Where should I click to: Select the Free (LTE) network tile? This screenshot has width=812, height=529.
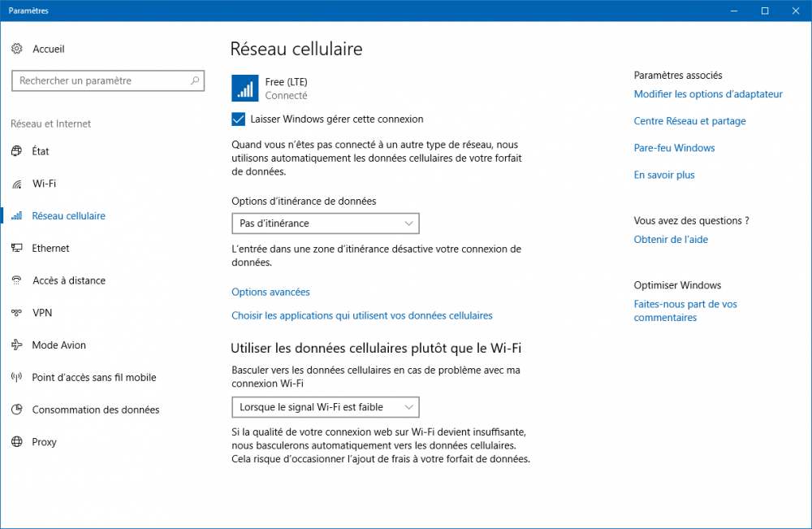[270, 88]
